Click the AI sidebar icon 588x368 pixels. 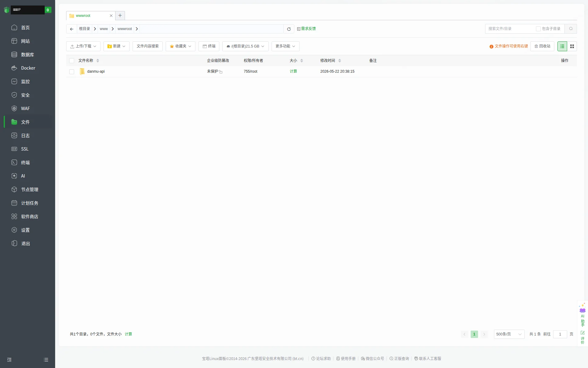coord(14,176)
